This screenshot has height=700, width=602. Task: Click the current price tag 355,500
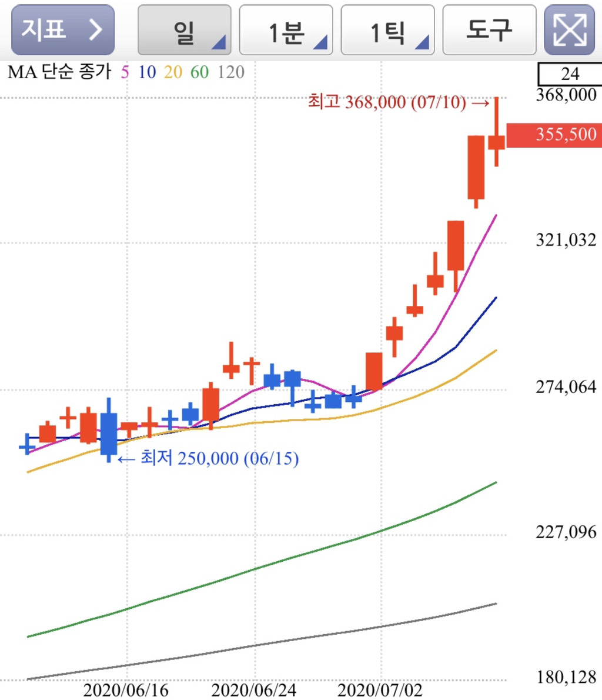point(554,135)
